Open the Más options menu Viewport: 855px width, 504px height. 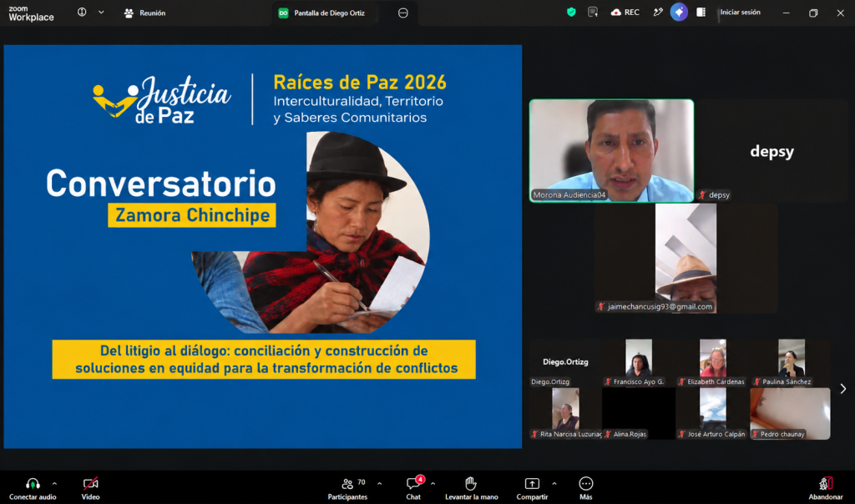coord(585,489)
